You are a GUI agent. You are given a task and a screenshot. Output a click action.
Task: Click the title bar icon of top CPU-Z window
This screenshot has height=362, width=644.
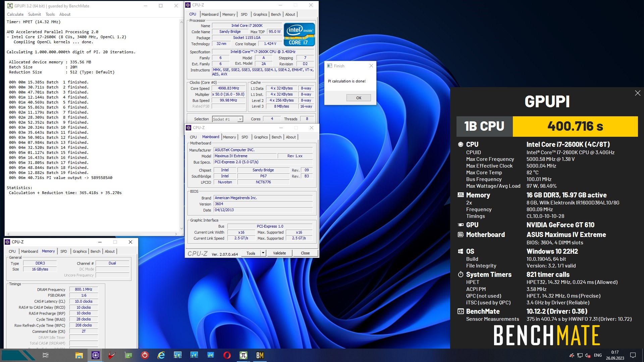pyautogui.click(x=188, y=5)
